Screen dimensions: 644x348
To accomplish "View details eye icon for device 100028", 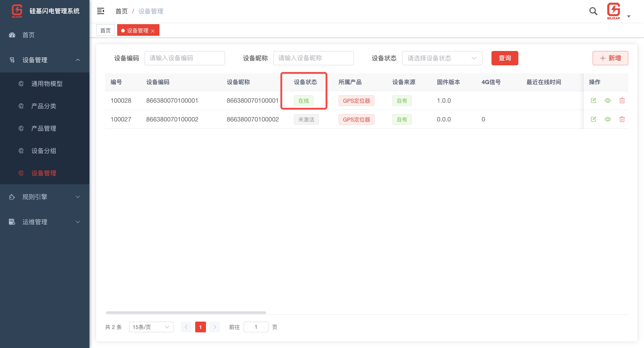I will (x=608, y=100).
